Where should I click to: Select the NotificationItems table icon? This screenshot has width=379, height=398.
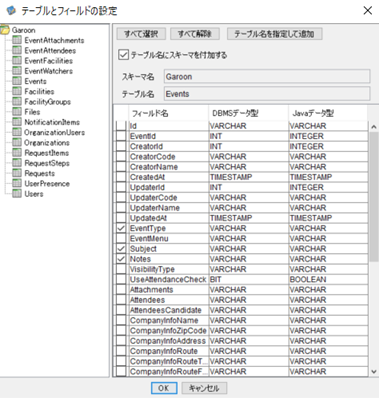click(17, 122)
